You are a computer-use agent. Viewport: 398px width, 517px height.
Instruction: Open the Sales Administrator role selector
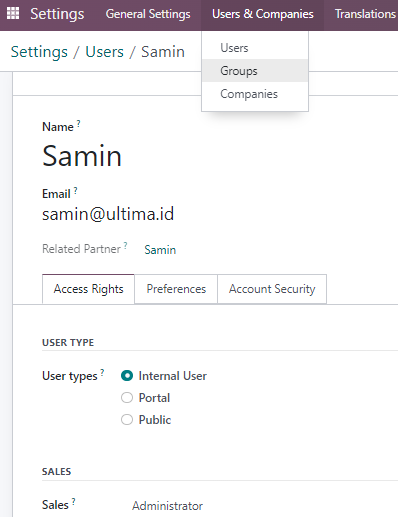click(167, 506)
